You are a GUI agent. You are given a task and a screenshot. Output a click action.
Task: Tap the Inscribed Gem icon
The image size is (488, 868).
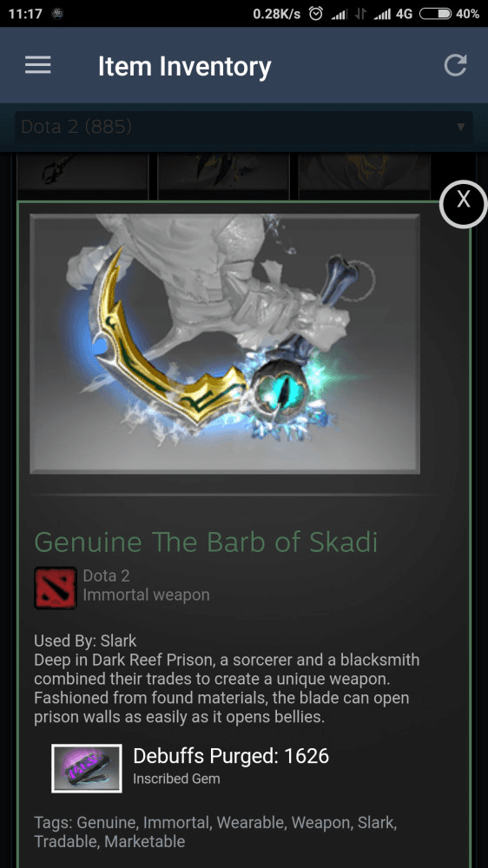tap(87, 768)
